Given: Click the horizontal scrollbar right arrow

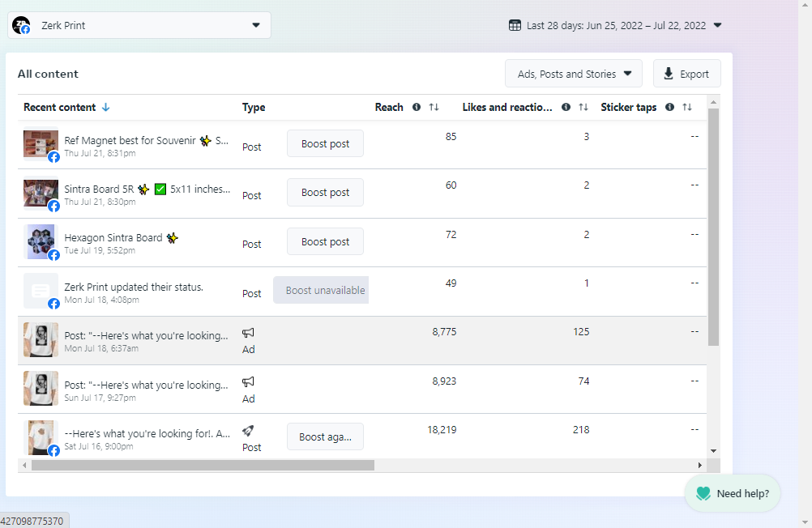Looking at the screenshot, I should tap(700, 466).
